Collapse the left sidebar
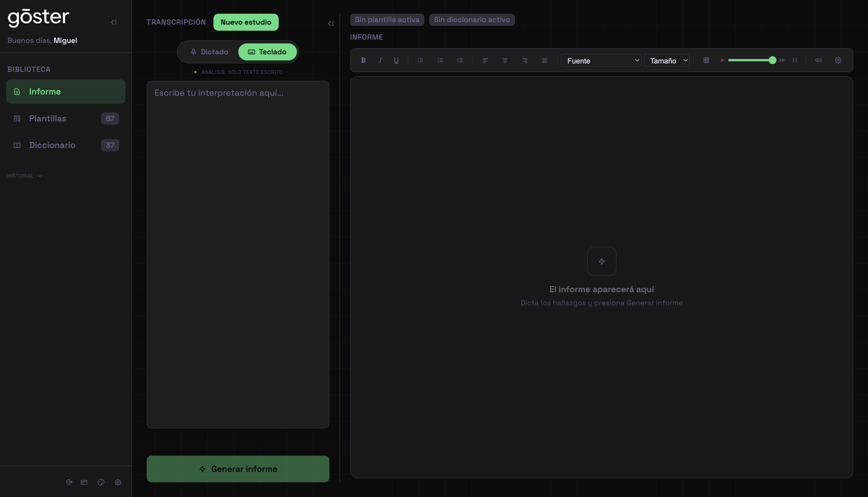This screenshot has height=497, width=868. pos(114,22)
